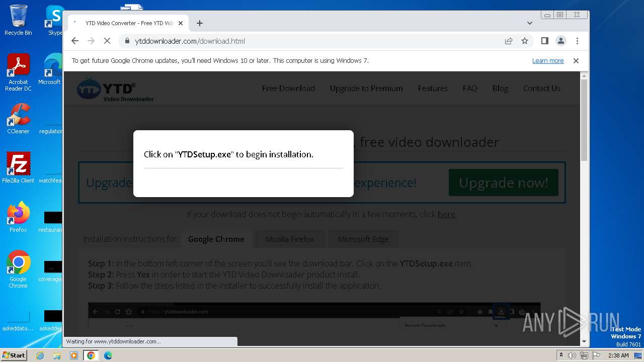Click the installation screenshot thumbnail
This screenshot has height=362, width=644.
click(314, 315)
